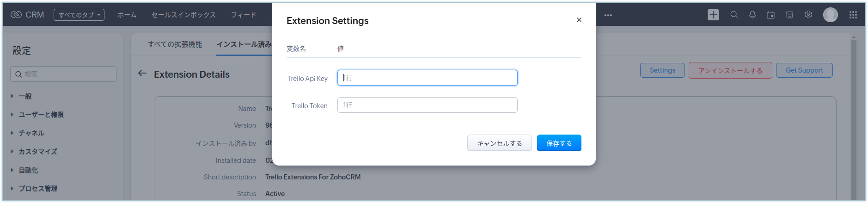Open the global search magnifier icon
The width and height of the screenshot is (868, 203).
click(734, 15)
